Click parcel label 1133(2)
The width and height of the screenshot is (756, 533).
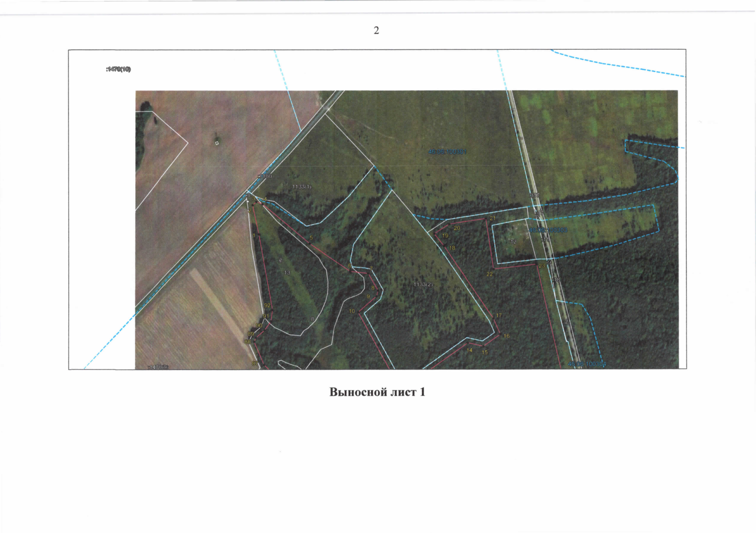423,284
